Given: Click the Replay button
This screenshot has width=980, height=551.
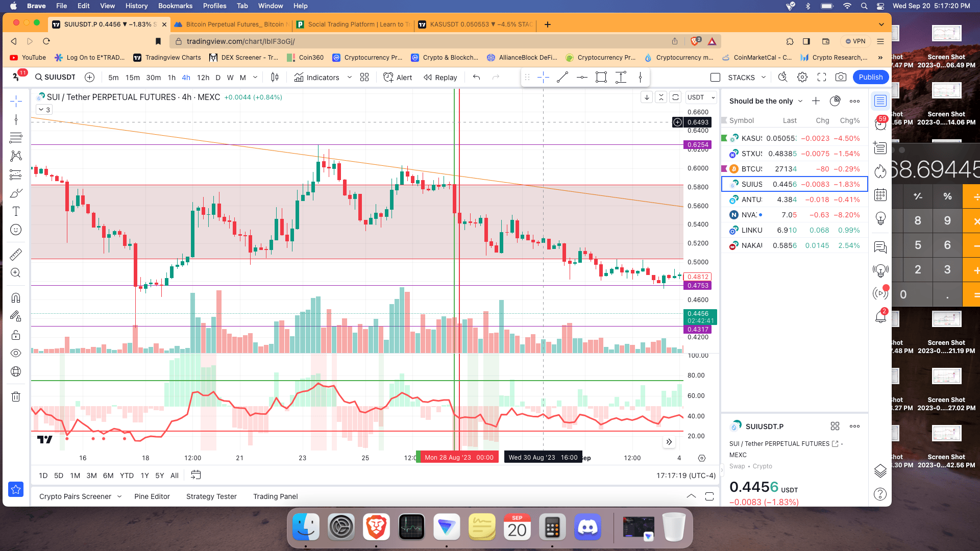Looking at the screenshot, I should (440, 78).
